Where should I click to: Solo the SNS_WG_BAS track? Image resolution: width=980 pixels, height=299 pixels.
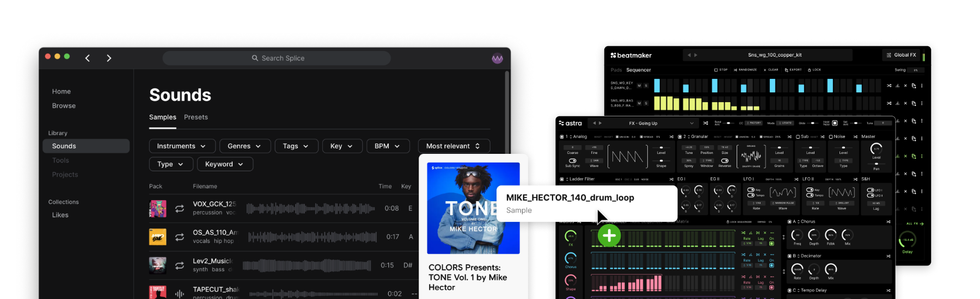[646, 103]
